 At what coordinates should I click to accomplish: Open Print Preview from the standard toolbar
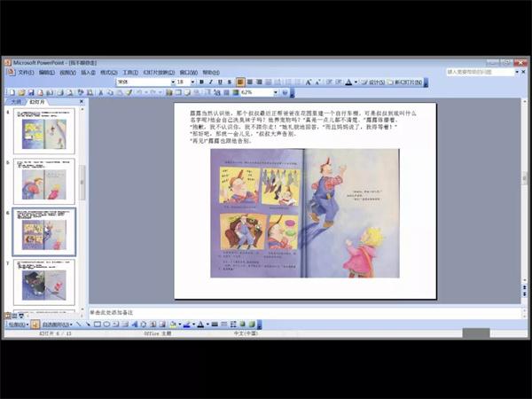[x=69, y=92]
